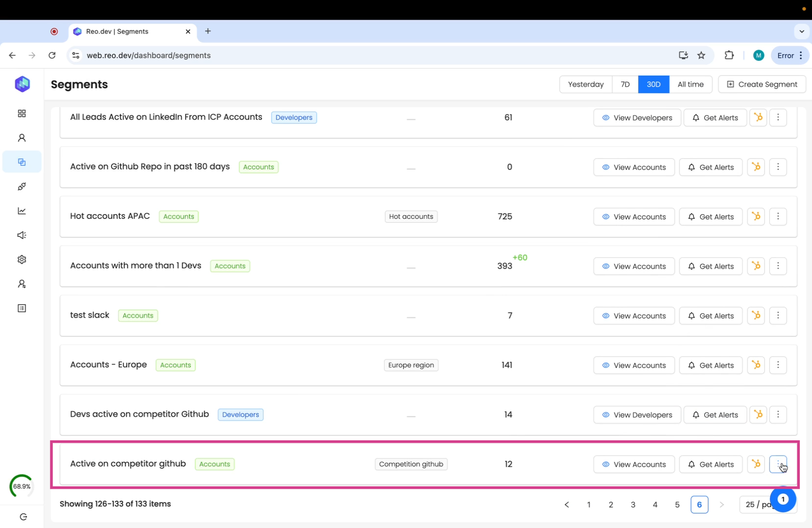
Task: Click the HubSpot icon for test slack
Action: click(x=756, y=315)
